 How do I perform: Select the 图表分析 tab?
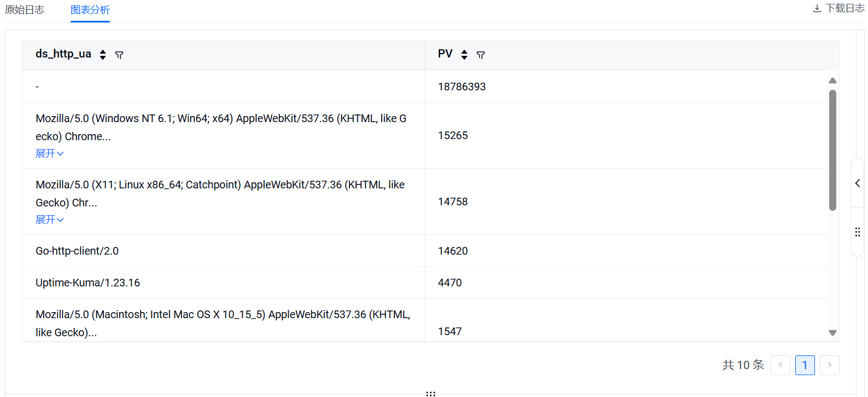(x=90, y=10)
